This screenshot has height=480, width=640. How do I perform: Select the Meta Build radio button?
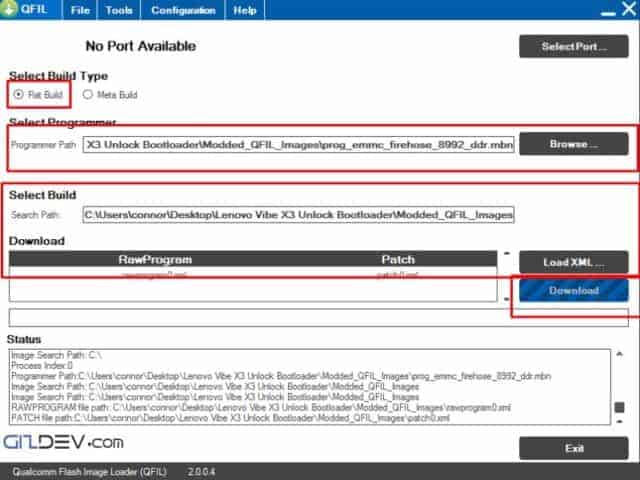(x=88, y=95)
